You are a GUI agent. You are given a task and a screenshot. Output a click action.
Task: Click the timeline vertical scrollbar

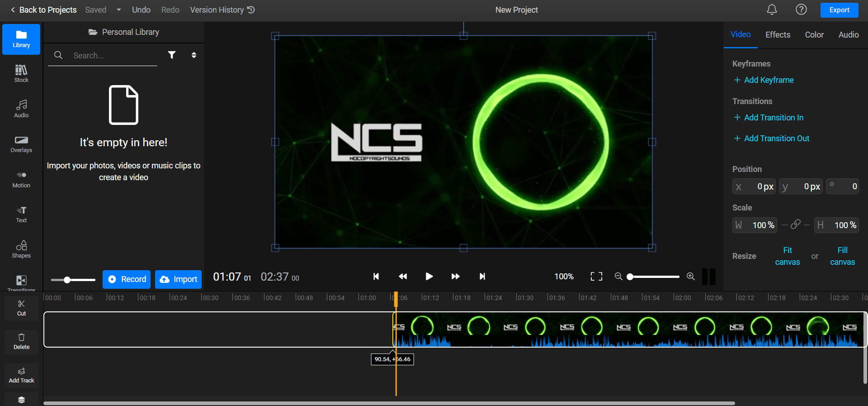(865, 348)
